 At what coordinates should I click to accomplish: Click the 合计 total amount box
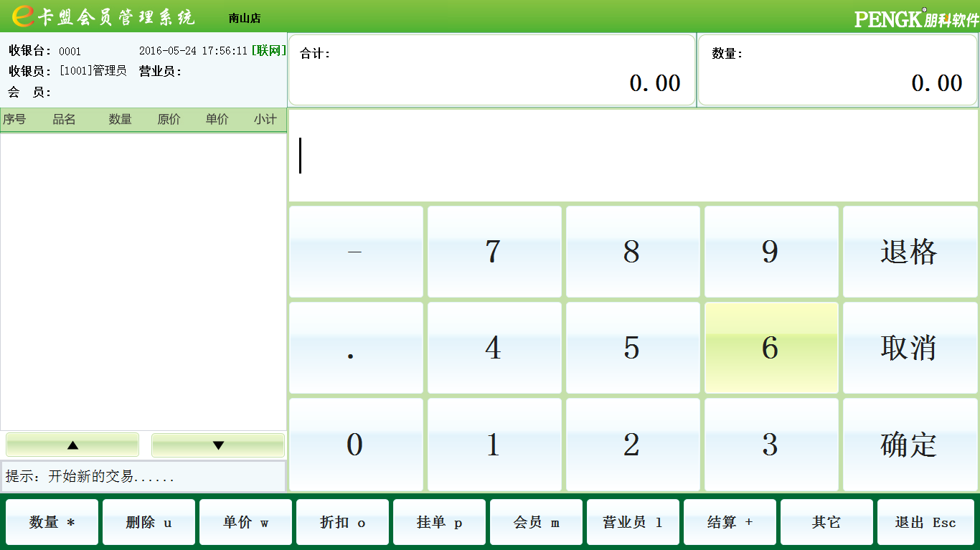tap(492, 70)
